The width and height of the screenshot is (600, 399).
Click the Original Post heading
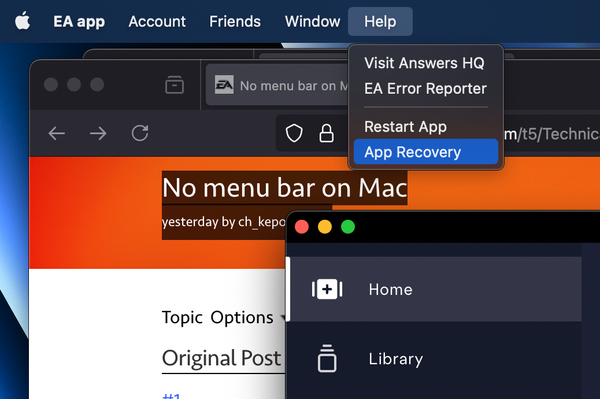[222, 358]
